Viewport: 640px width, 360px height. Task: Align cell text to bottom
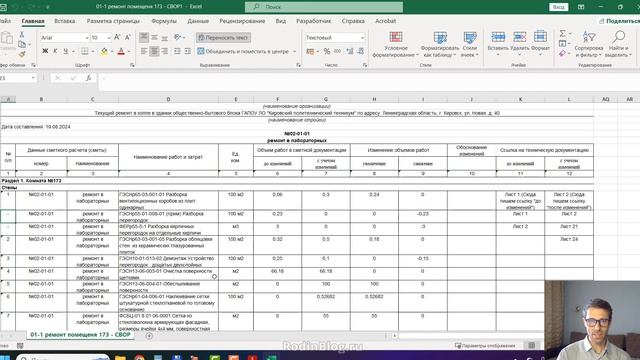pos(164,38)
